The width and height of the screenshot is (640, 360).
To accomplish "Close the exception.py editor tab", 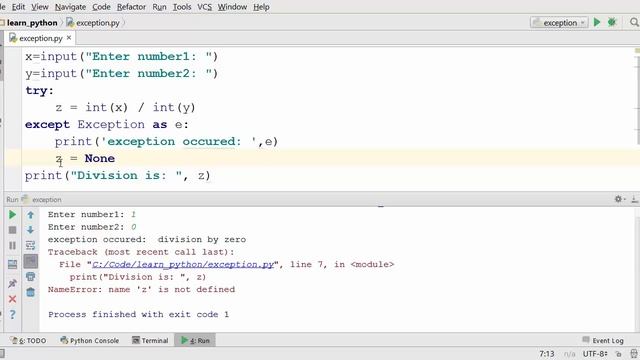I will pos(69,38).
